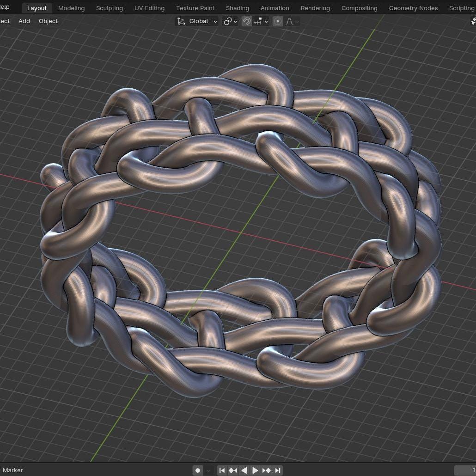Click the current frame number field

tap(465, 470)
